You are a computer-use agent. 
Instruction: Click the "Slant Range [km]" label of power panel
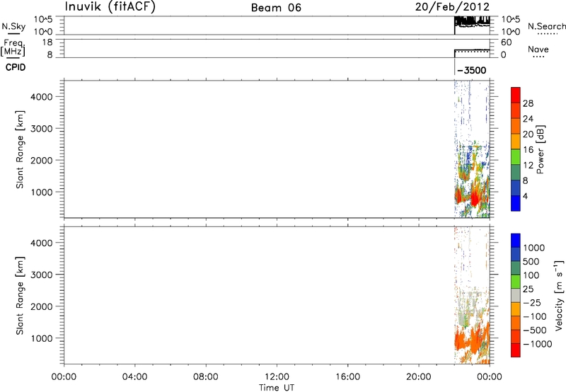click(x=20, y=149)
